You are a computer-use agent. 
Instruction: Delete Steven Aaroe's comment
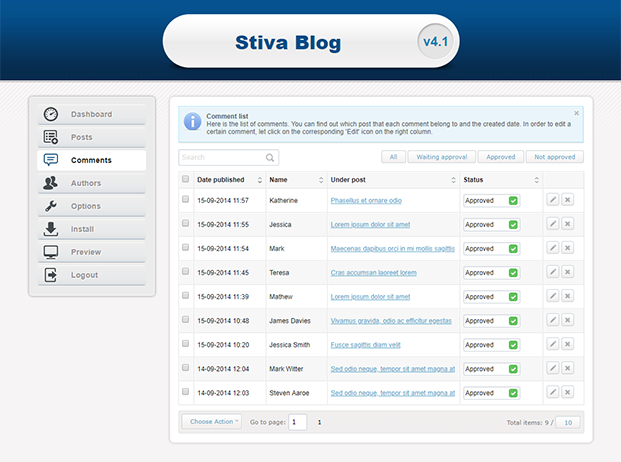[x=568, y=392]
